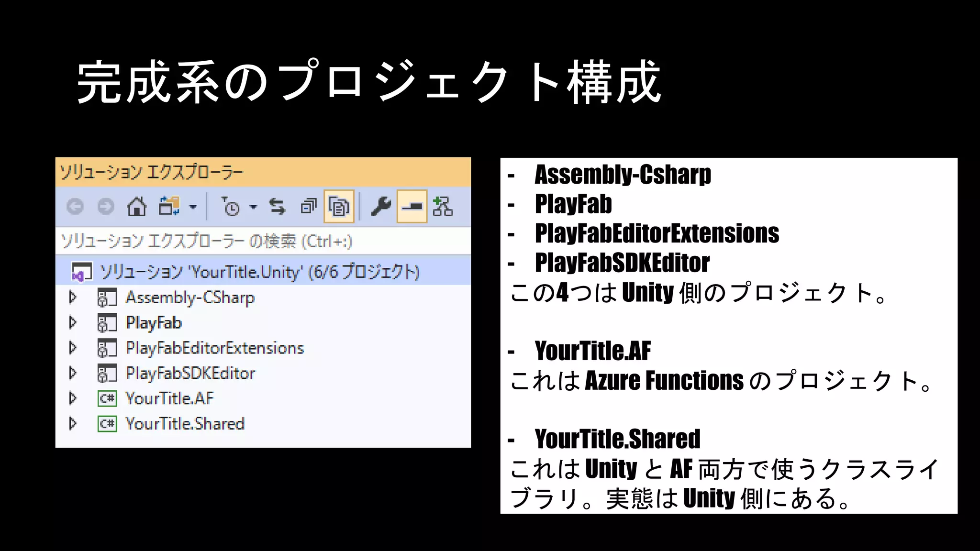This screenshot has height=551, width=980.
Task: Click the PlayFabEditorExtensions project icon
Action: click(107, 348)
